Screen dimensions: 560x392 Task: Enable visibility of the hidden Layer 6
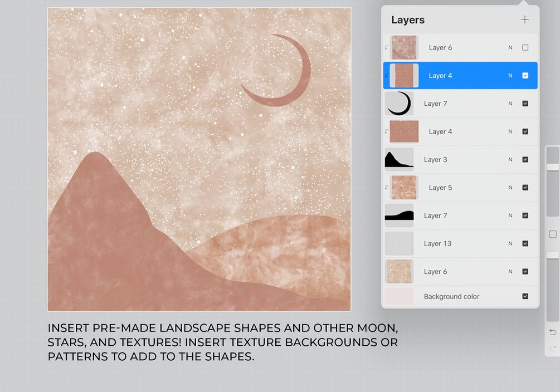pos(525,47)
